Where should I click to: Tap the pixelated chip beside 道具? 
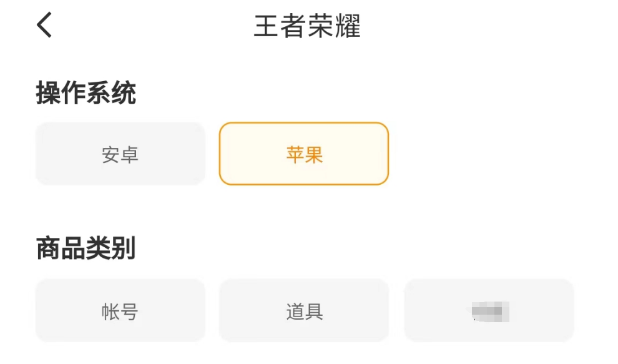[x=489, y=311]
